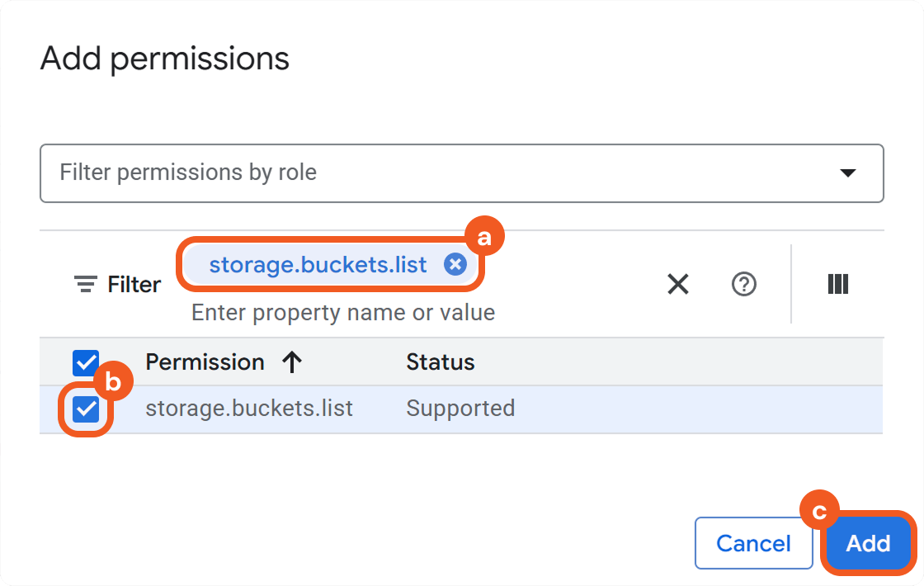Viewport: 924px width, 586px height.
Task: Click the ascending sort arrow beside Permission
Action: (292, 362)
